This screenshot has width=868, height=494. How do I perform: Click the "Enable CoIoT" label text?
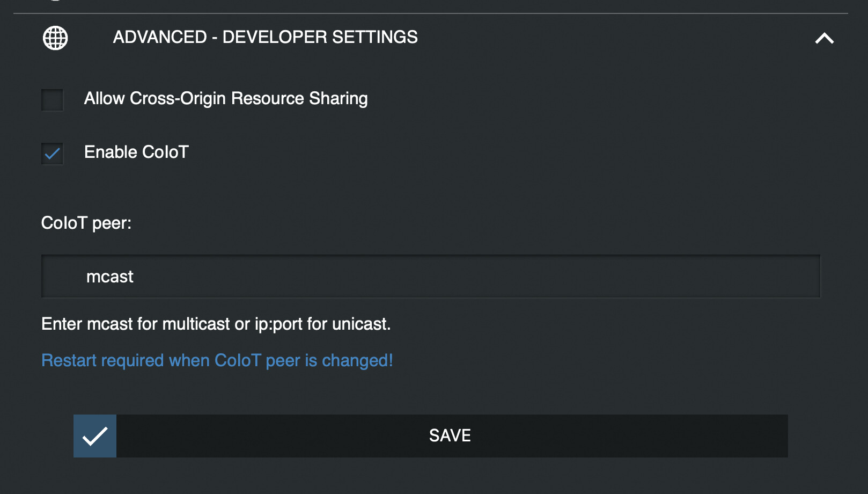(x=136, y=152)
